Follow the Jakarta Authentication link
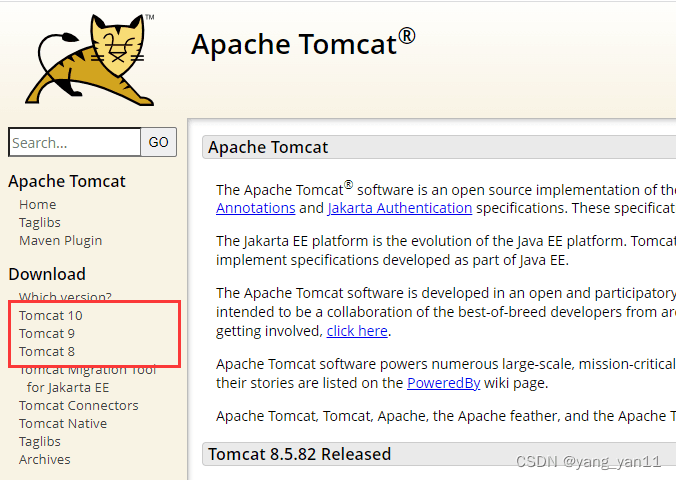Viewport: 676px width, 480px height. [399, 208]
